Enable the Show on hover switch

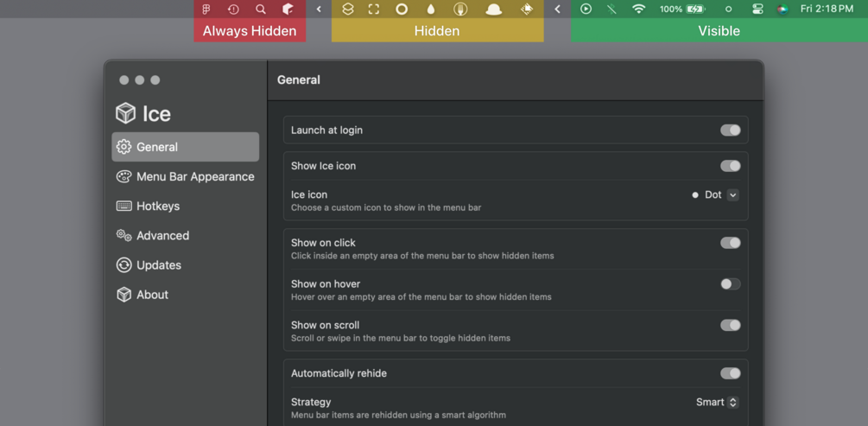pos(730,284)
